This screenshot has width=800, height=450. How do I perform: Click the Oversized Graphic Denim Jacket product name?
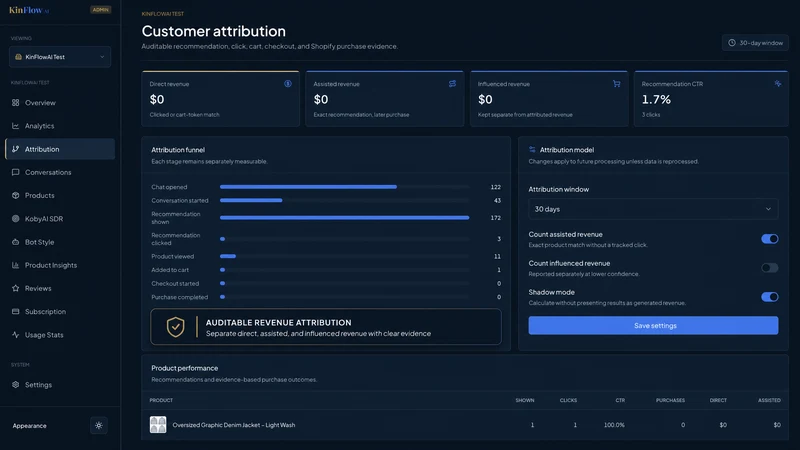pos(234,425)
